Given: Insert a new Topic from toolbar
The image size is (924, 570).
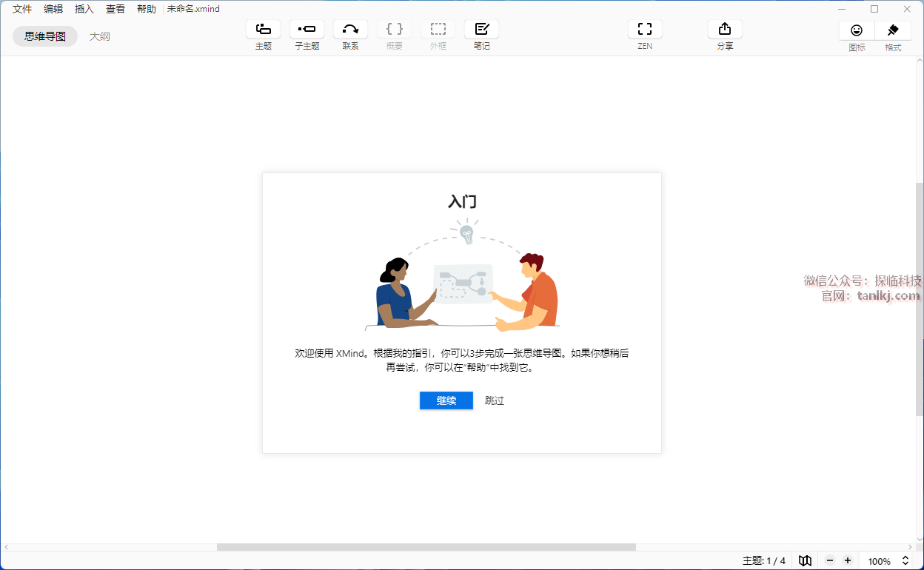Looking at the screenshot, I should point(263,29).
